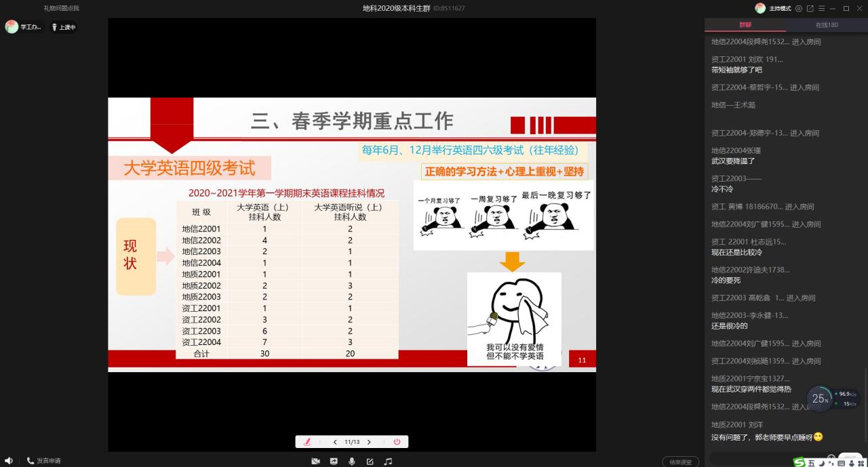The height and width of the screenshot is (467, 868).
Task: Click the 上课中 status indicator
Action: click(64, 27)
